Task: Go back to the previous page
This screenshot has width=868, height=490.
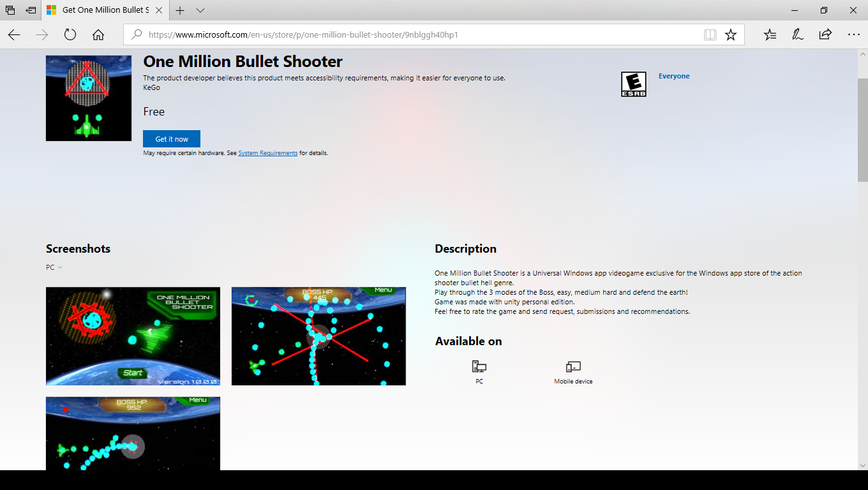Action: pyautogui.click(x=14, y=35)
